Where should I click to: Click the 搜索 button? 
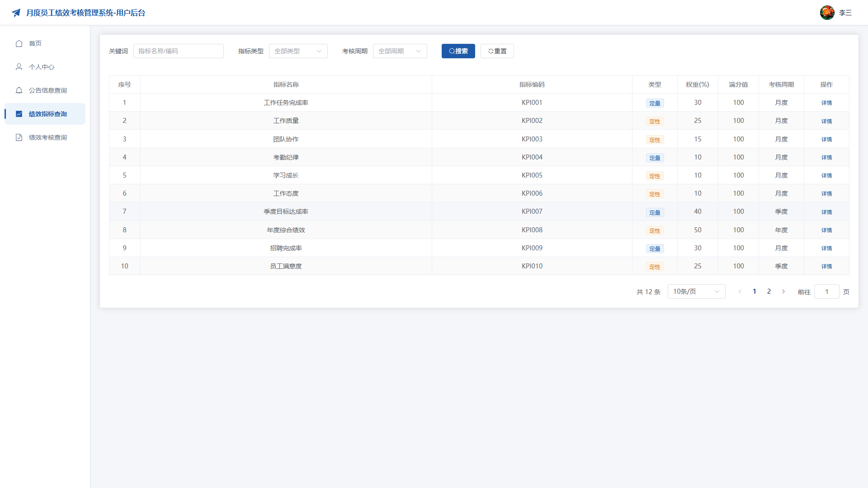click(x=458, y=51)
